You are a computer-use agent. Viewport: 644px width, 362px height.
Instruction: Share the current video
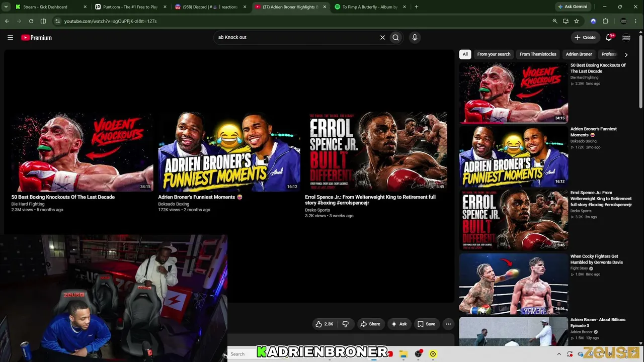tap(370, 324)
